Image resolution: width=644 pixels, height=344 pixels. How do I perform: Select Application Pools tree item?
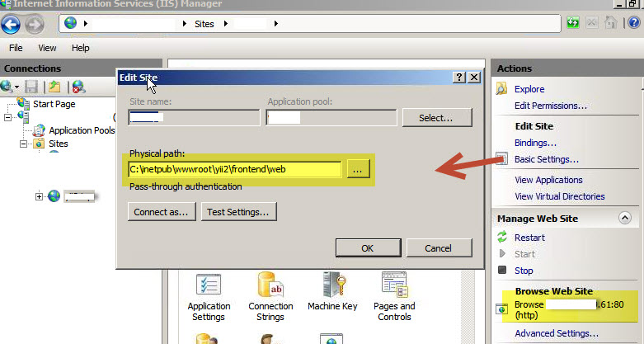click(82, 130)
